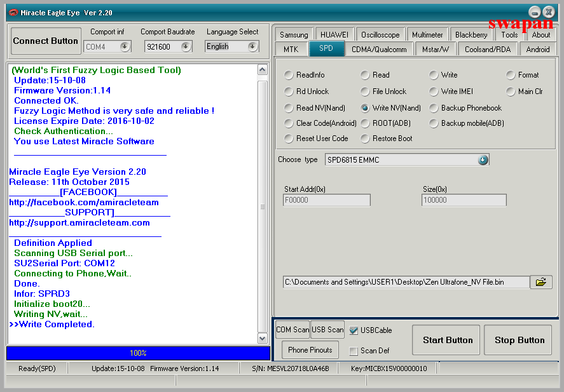Open the Tools tab
Screen dimensions: 564x392
(x=509, y=35)
